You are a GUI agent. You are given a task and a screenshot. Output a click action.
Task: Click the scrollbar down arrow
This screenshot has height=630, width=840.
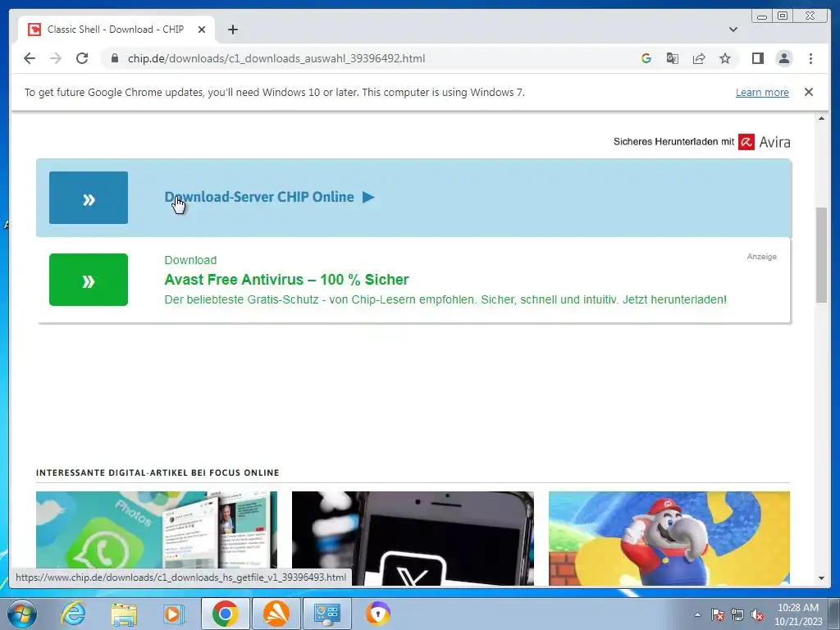tap(821, 578)
